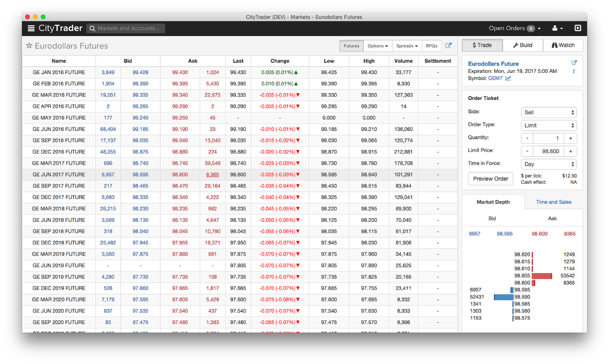The width and height of the screenshot is (609, 364).
Task: Open the hamburger menu beside the CityTrader logo
Action: (31, 28)
